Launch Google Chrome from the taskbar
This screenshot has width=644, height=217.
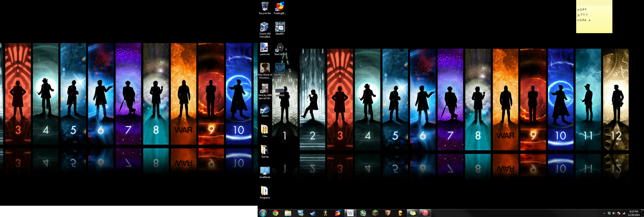(x=276, y=213)
